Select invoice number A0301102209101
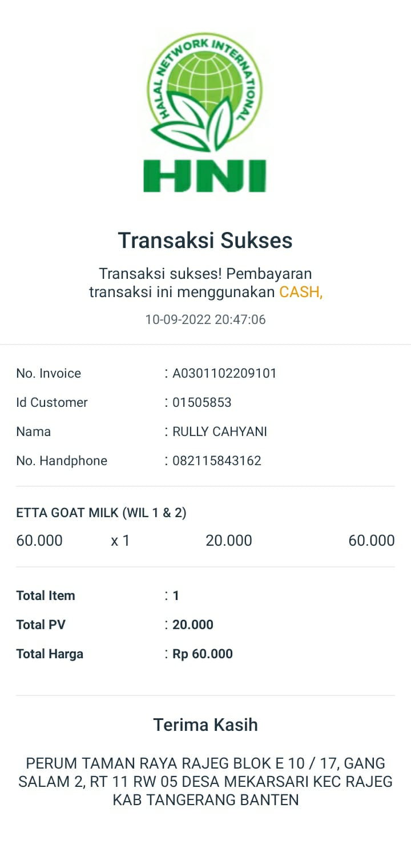This screenshot has width=411, height=868. pos(224,373)
